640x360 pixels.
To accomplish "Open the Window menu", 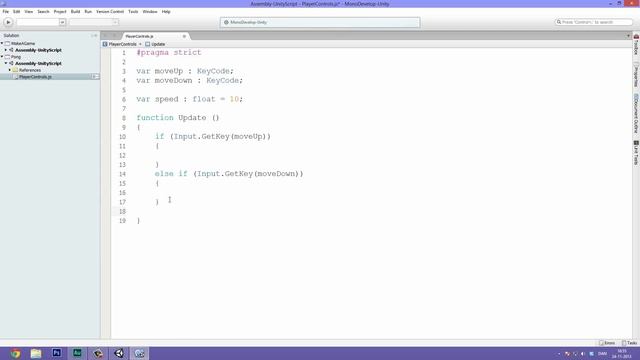I will pos(150,12).
